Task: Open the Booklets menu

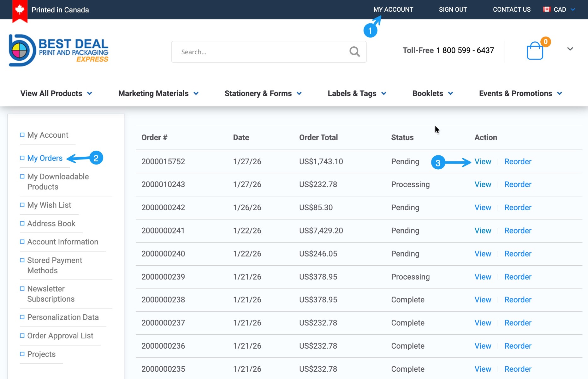Action: [432, 93]
